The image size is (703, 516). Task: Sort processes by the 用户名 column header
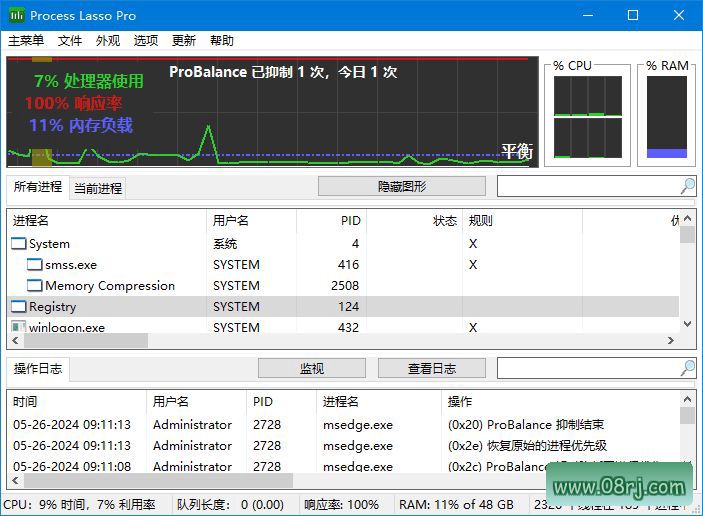[x=252, y=221]
